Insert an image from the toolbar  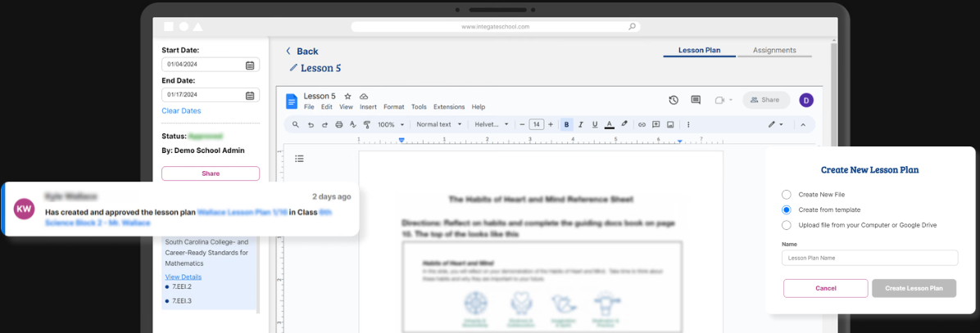coord(670,124)
